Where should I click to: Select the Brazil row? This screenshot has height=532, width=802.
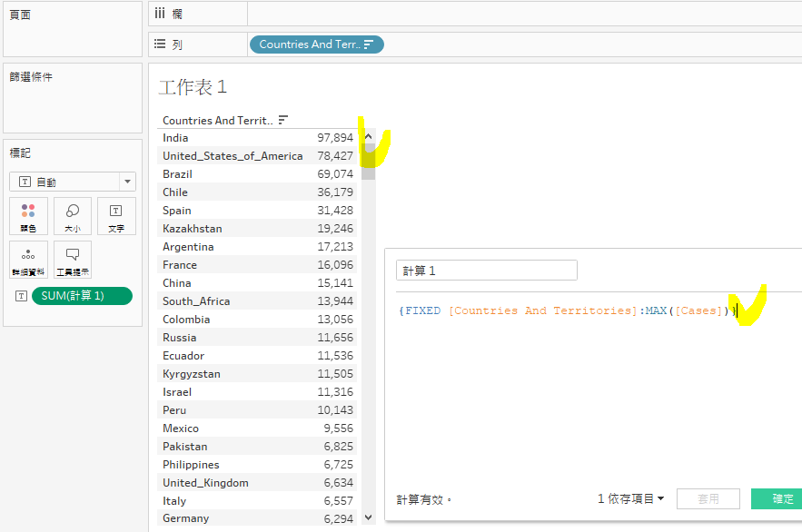(257, 174)
